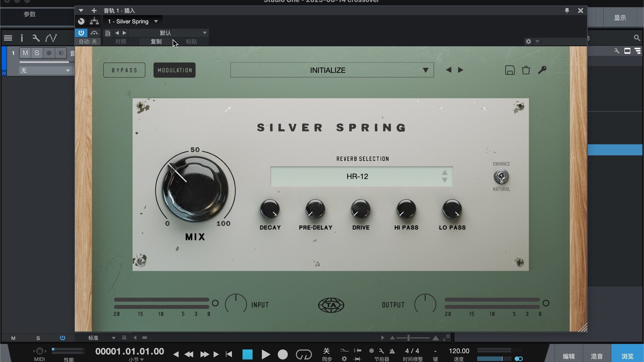644x362 pixels.
Task: Switch to the 混音 tab
Action: coord(597,356)
